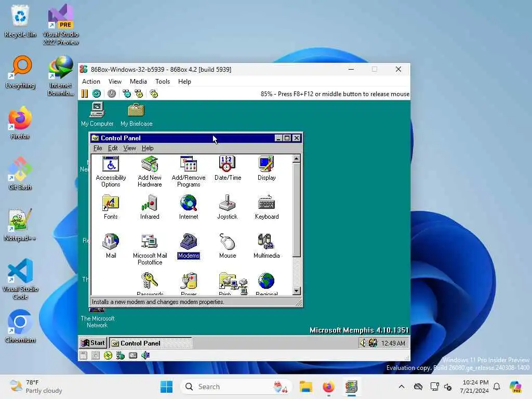
Task: Select the Visual Studio Code desktop shortcut
Action: click(20, 279)
